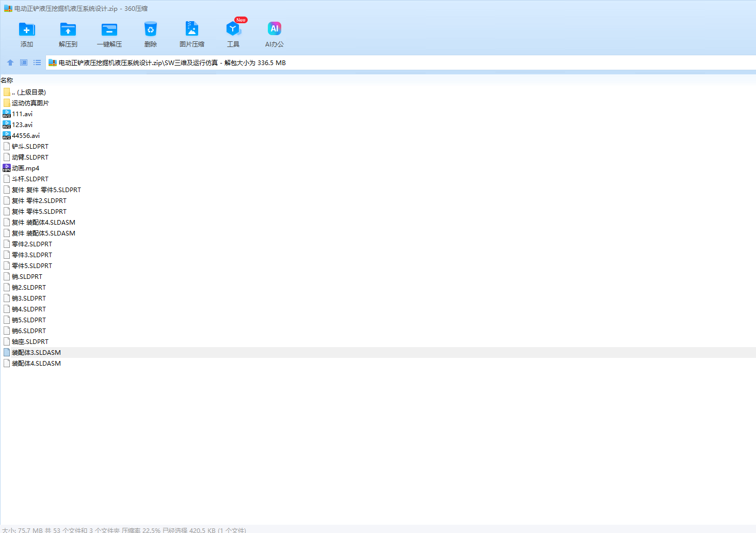Switch to list view mode icon

click(x=37, y=62)
